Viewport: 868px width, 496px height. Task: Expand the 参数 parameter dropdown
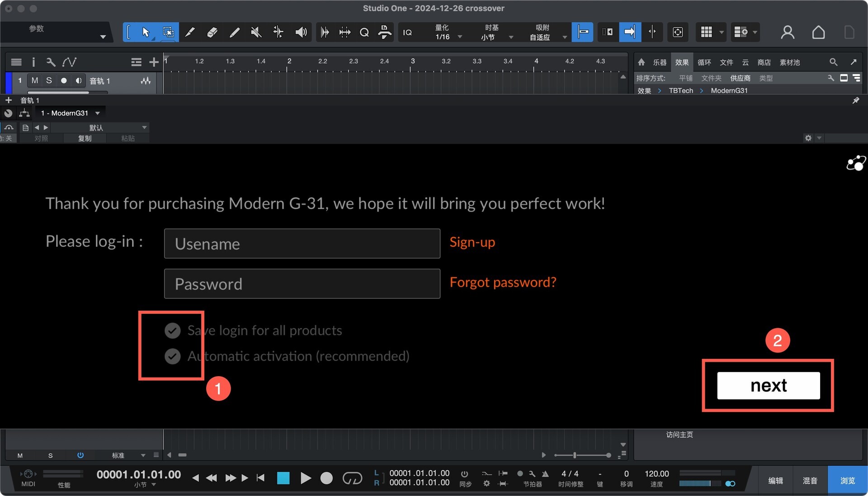(103, 37)
